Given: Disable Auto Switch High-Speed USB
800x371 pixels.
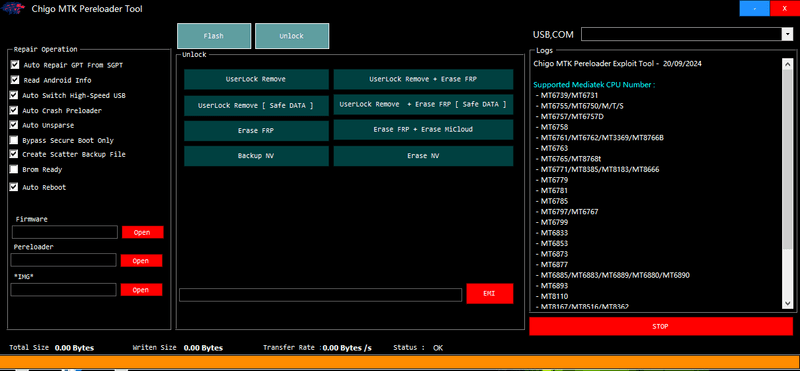Looking at the screenshot, I should (x=14, y=95).
